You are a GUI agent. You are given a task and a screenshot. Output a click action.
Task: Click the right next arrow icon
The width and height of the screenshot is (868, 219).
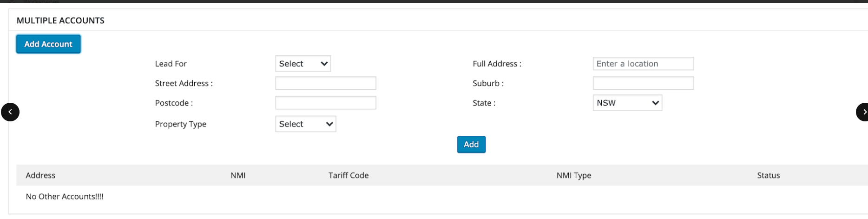(x=863, y=112)
